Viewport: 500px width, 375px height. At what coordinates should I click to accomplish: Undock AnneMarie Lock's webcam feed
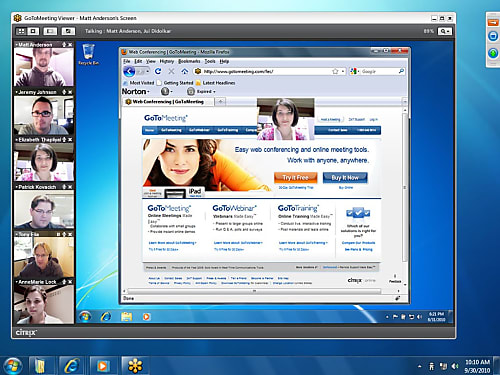tap(64, 282)
